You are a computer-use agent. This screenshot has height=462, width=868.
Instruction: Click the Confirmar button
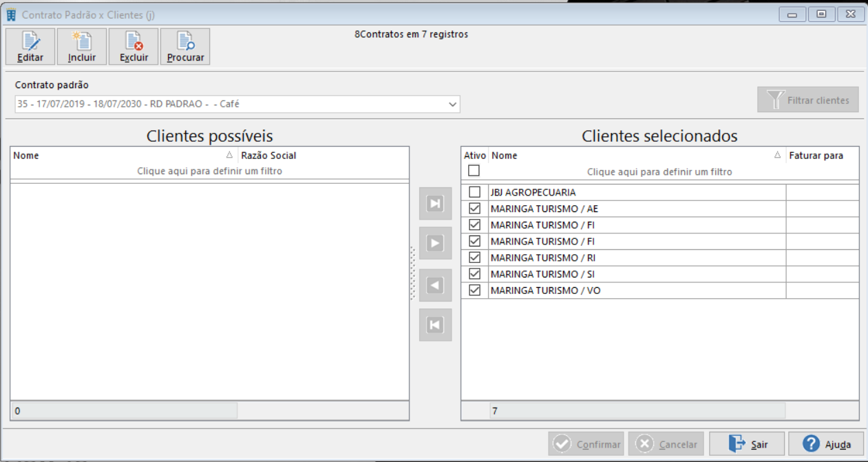pyautogui.click(x=586, y=444)
